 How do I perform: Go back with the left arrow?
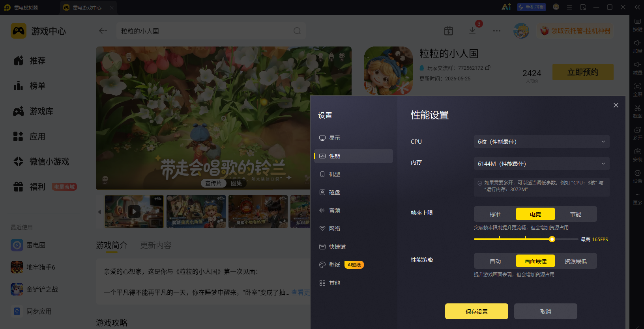pos(103,31)
